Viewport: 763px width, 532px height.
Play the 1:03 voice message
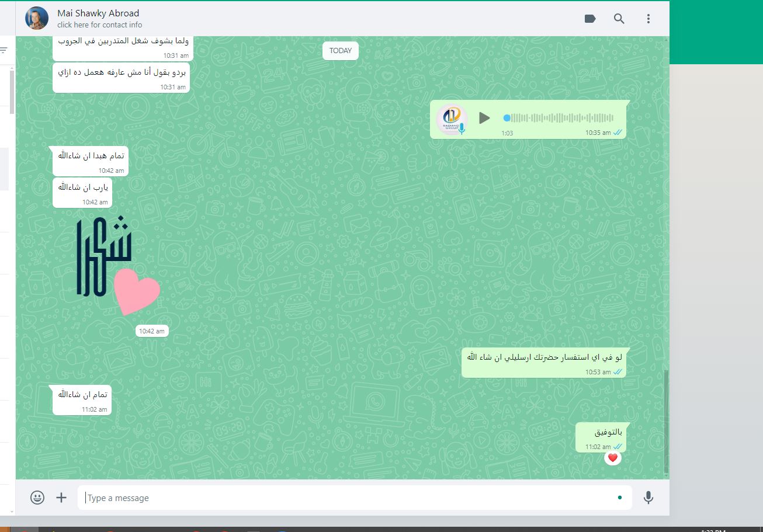tap(484, 118)
